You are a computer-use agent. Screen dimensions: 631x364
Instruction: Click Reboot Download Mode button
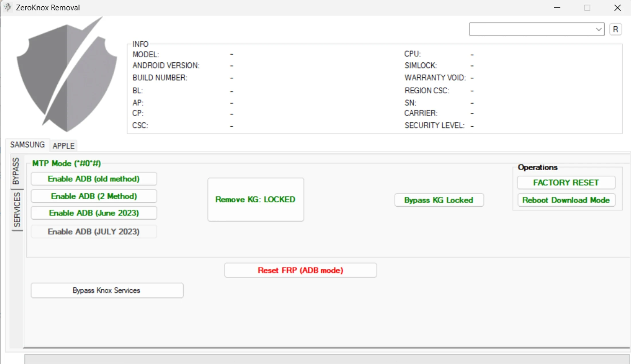click(566, 200)
